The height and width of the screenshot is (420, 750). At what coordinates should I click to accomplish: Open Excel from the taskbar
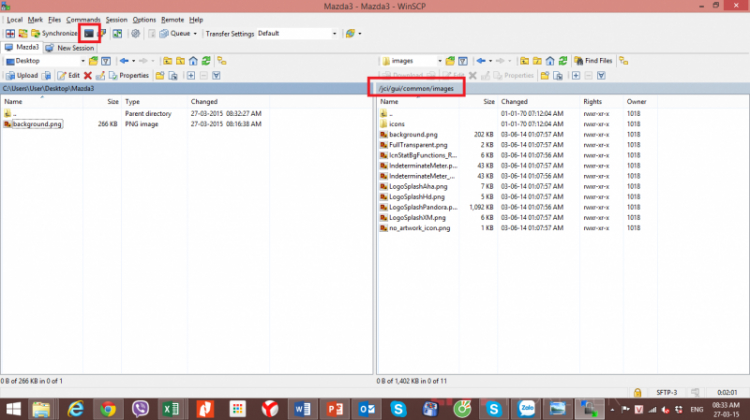(x=171, y=409)
